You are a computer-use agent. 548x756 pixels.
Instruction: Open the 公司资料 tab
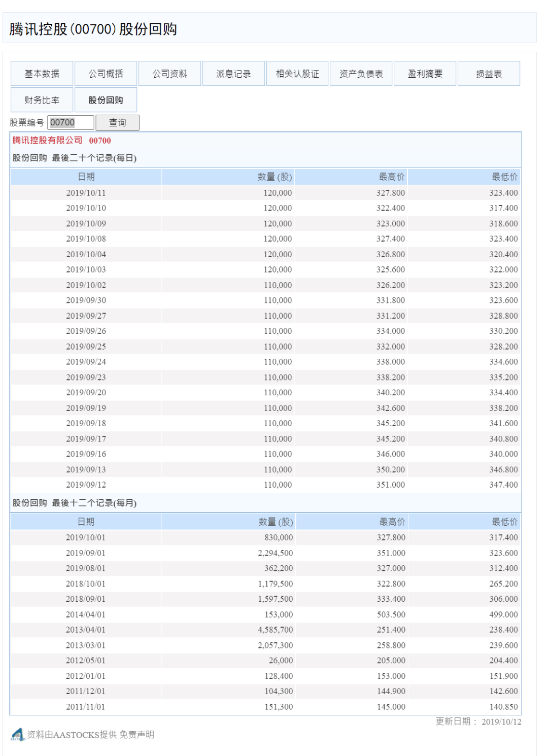point(170,74)
